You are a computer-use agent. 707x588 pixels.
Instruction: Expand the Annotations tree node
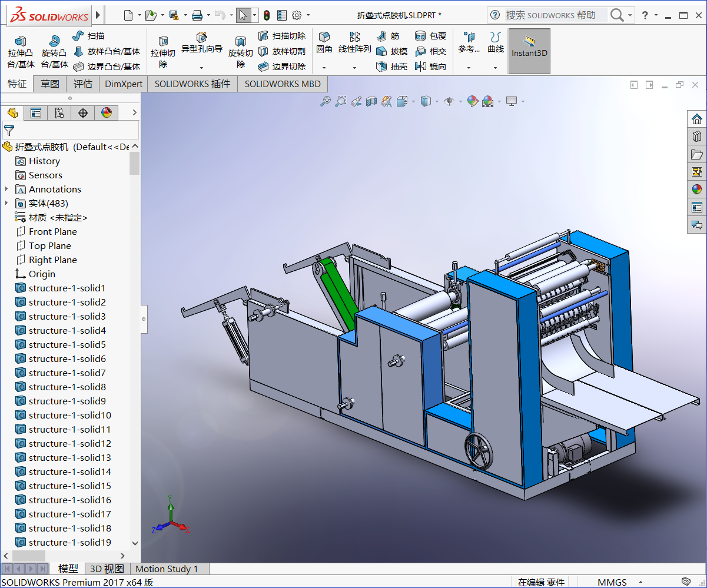click(x=6, y=189)
